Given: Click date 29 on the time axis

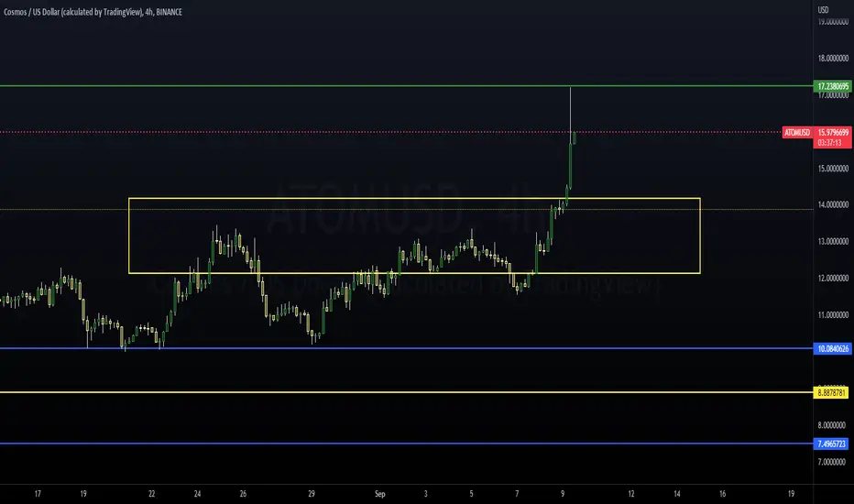Looking at the screenshot, I should 312,494.
